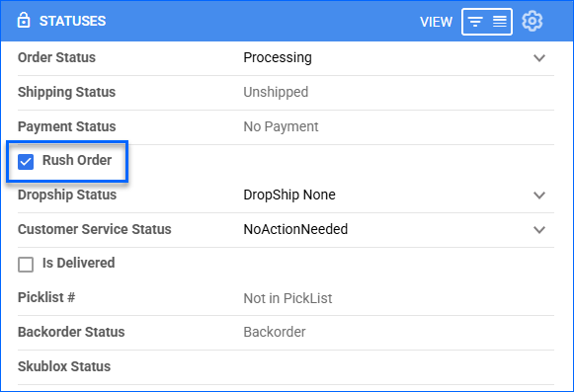Expand the Order Status dropdown arrow
This screenshot has height=392, width=574.
pyautogui.click(x=539, y=58)
